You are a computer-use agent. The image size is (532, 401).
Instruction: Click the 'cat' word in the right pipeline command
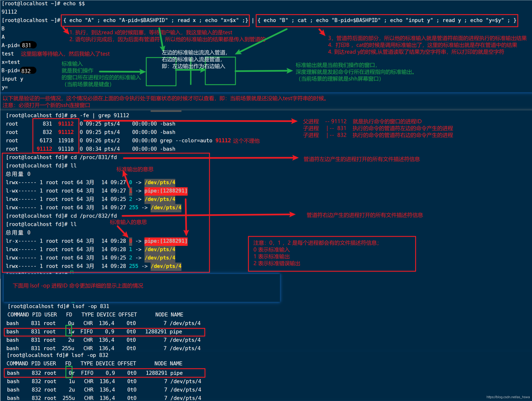pyautogui.click(x=302, y=21)
